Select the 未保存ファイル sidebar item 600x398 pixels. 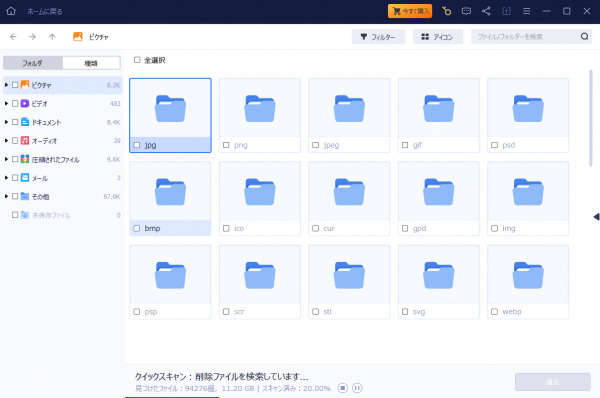62,215
